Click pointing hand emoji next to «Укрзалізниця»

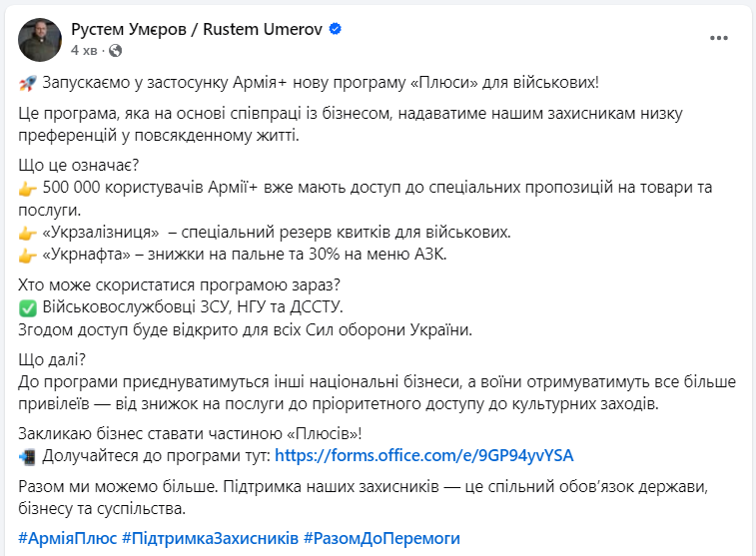pyautogui.click(x=27, y=233)
